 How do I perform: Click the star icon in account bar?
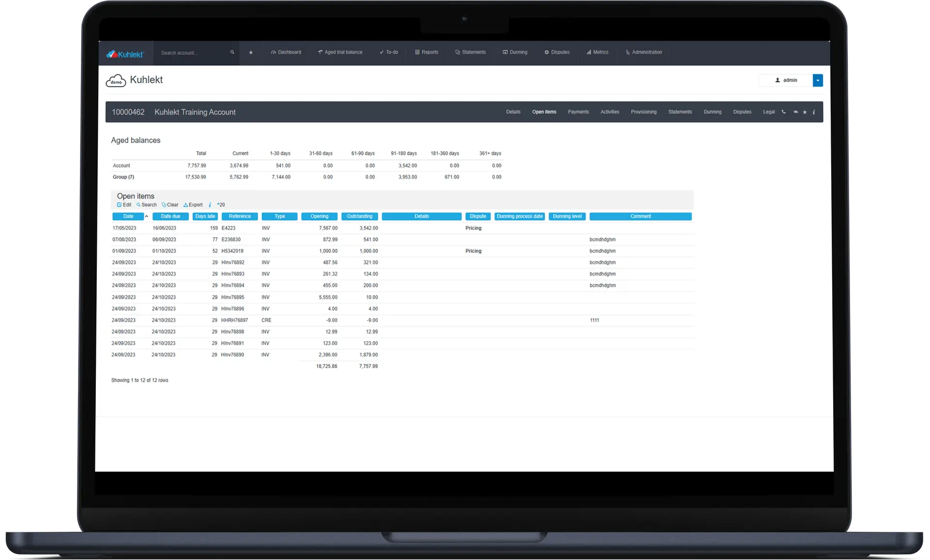(x=805, y=112)
